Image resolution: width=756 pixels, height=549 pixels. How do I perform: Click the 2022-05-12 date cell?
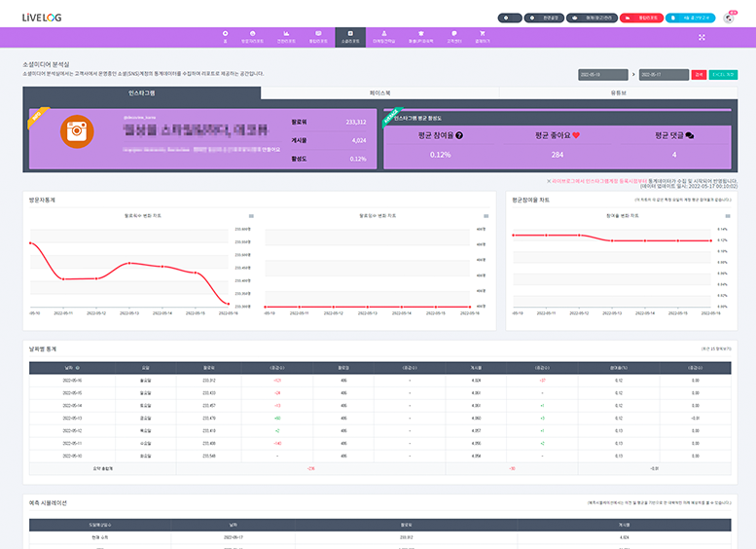click(x=72, y=431)
